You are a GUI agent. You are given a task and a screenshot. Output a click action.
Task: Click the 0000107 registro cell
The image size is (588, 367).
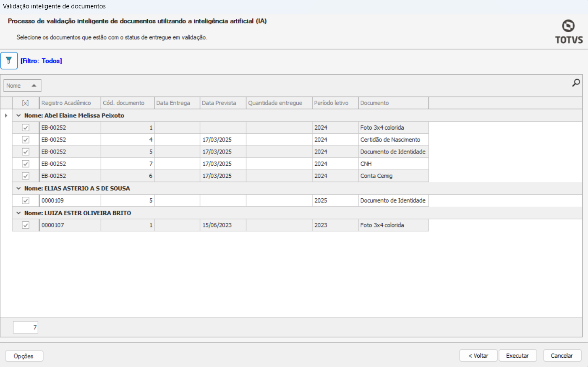tap(70, 225)
